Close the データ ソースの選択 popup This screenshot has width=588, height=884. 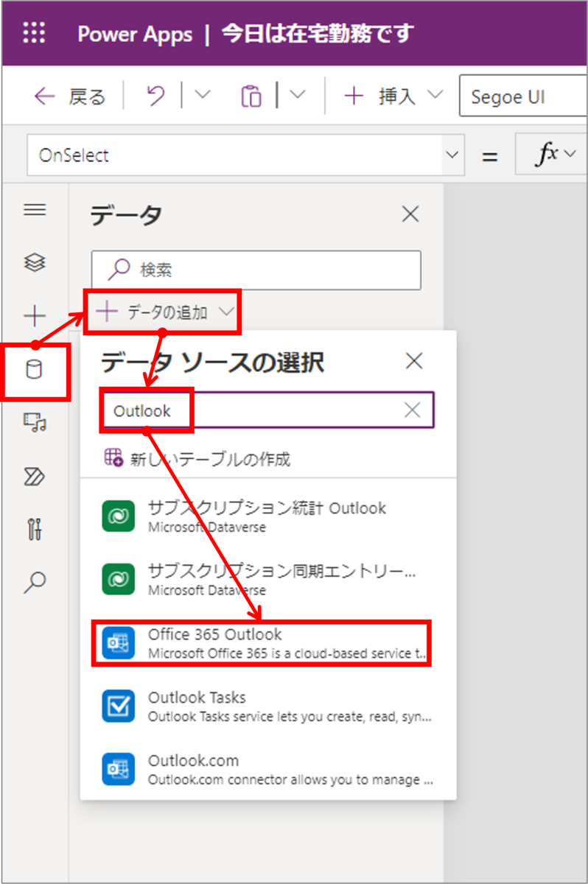(415, 361)
